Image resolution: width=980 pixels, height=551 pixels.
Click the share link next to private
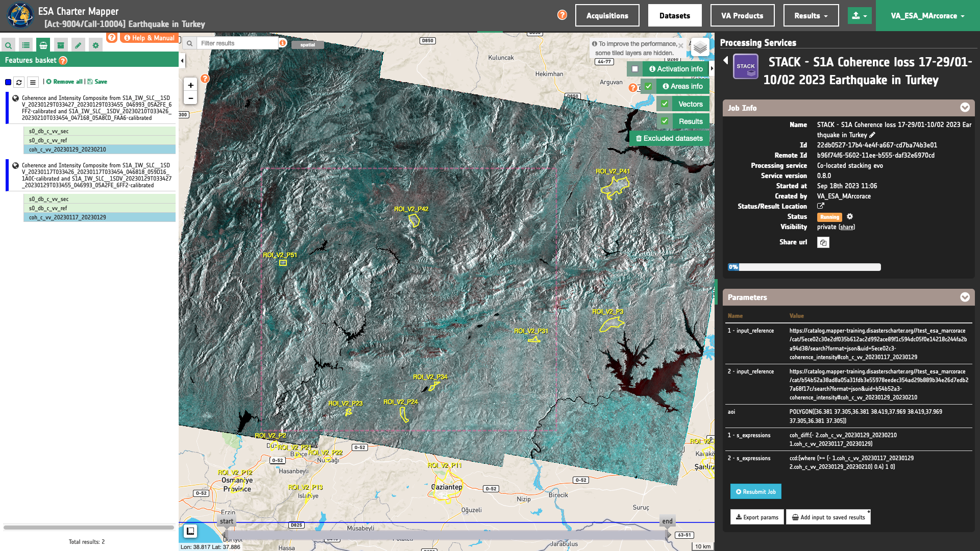[x=847, y=227]
